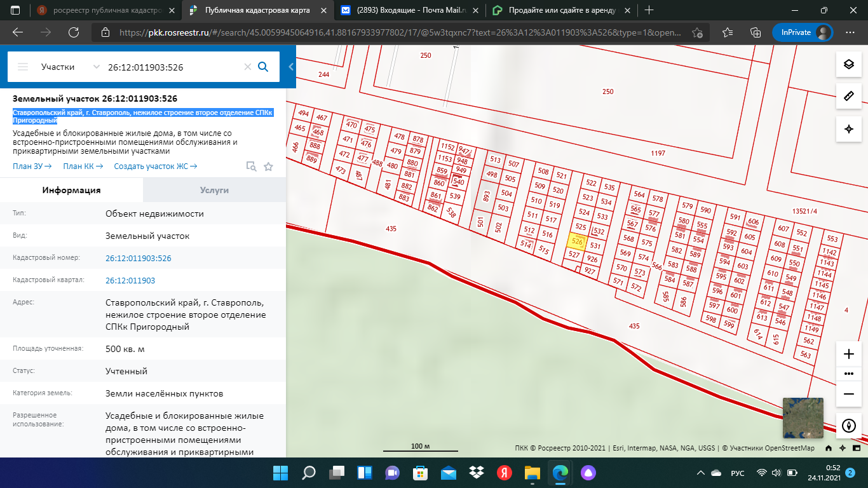Open Windows taskbar search
The width and height of the screenshot is (868, 488).
point(309,473)
